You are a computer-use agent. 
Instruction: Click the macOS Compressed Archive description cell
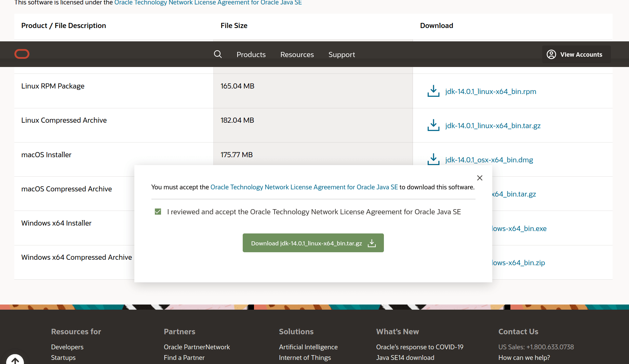[x=75, y=193]
